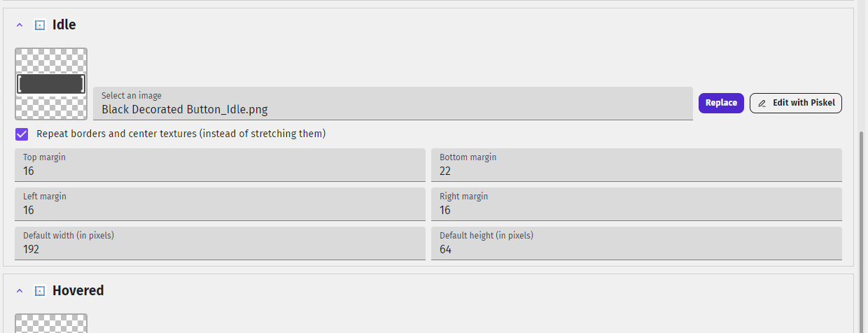
Task: Click the Hovered image thumbnail preview
Action: pos(51,323)
